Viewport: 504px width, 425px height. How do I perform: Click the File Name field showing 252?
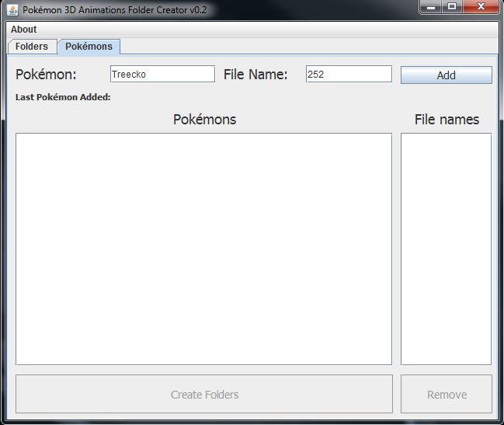click(x=349, y=75)
